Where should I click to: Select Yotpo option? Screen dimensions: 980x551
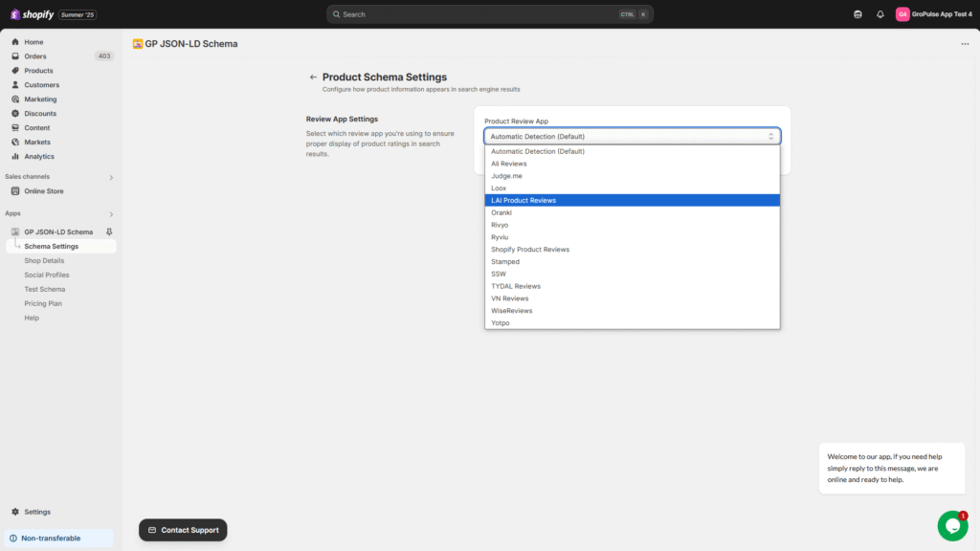[x=632, y=323]
